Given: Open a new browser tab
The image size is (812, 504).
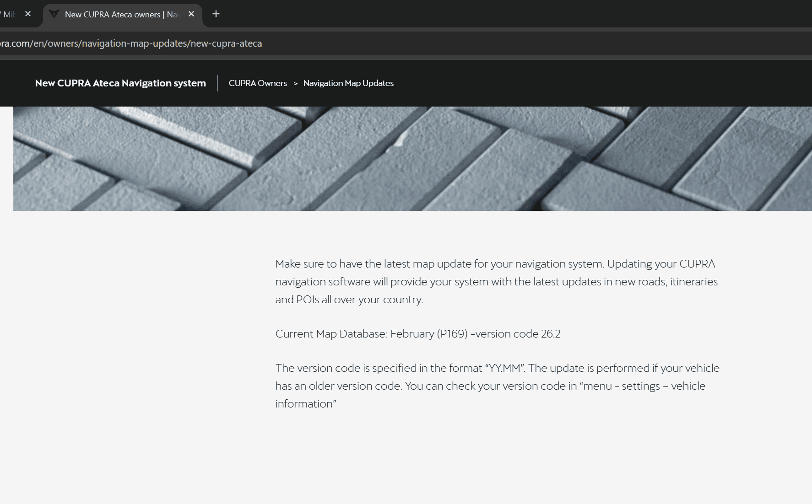Looking at the screenshot, I should click(x=216, y=14).
